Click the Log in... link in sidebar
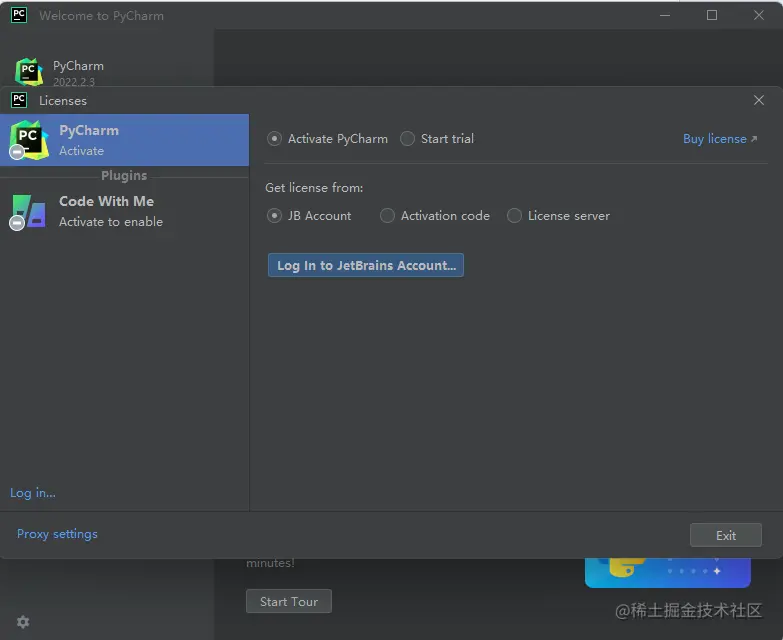 pos(33,493)
